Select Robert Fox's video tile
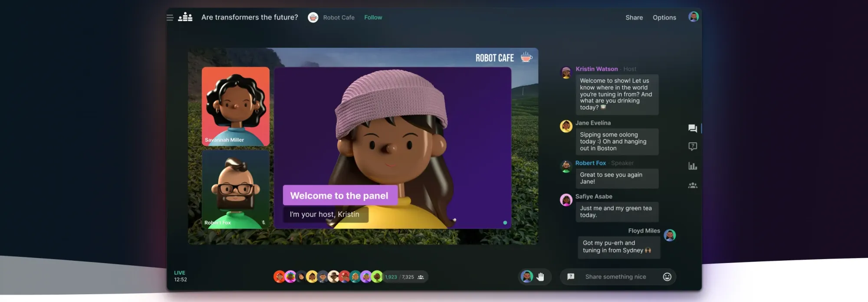Screen dimensions: 868x302 pos(236,190)
